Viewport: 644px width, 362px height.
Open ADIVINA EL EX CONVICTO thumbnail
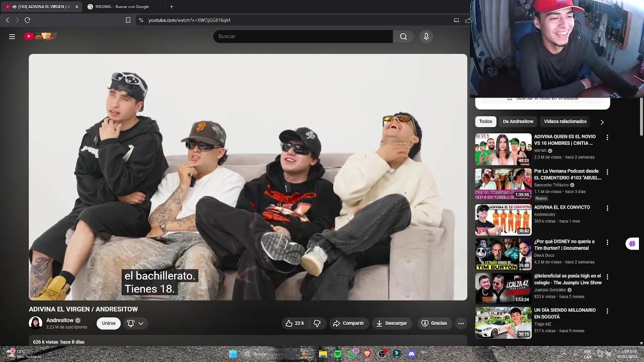pyautogui.click(x=503, y=220)
